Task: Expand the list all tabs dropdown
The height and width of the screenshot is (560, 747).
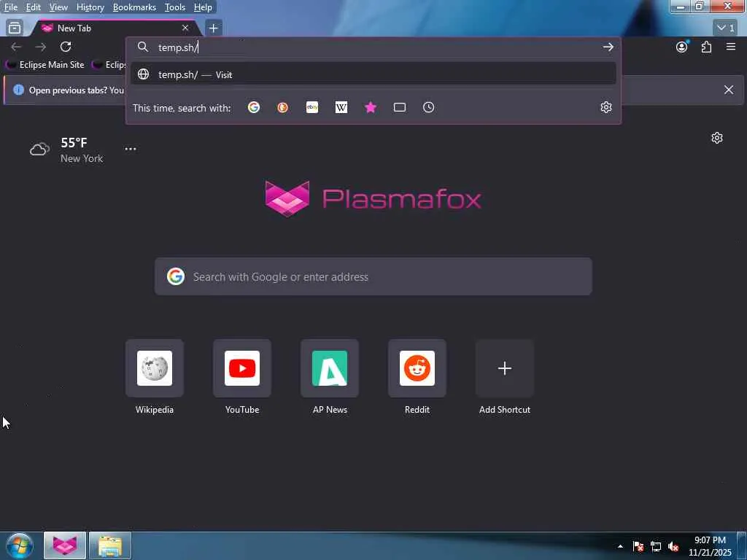Action: click(x=726, y=28)
